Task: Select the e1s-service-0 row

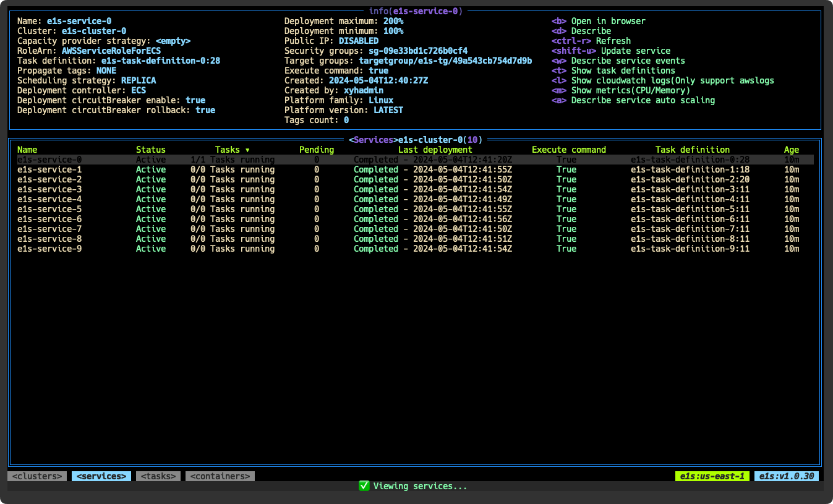Action: coord(416,160)
